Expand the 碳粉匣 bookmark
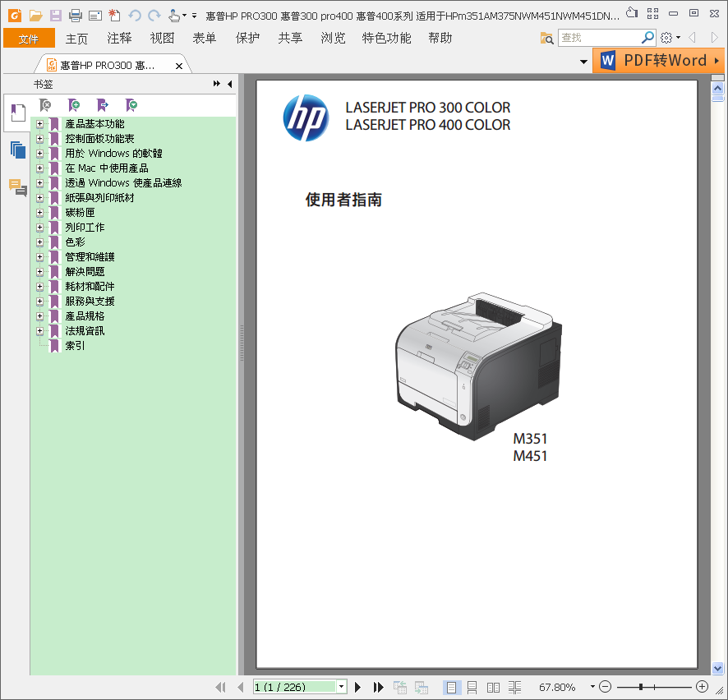 (39, 213)
